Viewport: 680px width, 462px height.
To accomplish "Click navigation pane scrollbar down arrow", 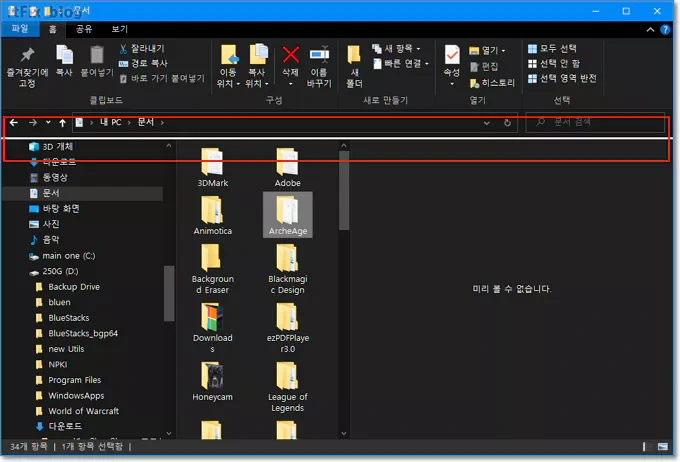I will click(169, 433).
